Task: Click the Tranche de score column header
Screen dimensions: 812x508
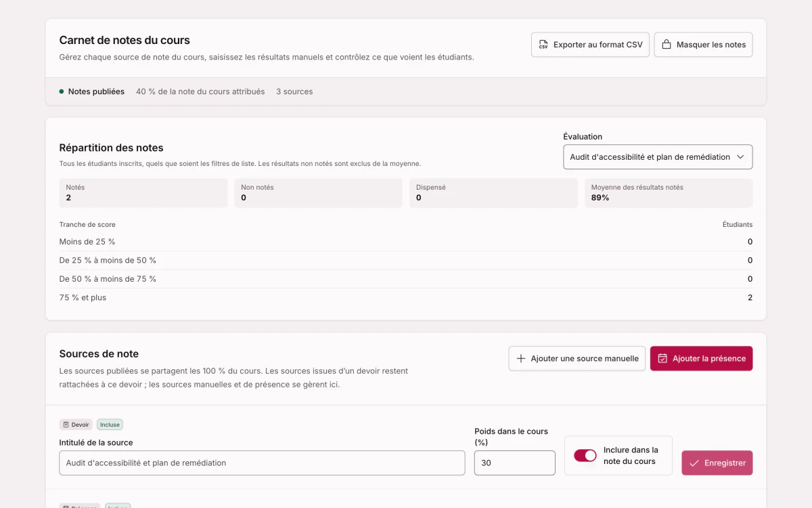Action: (87, 224)
